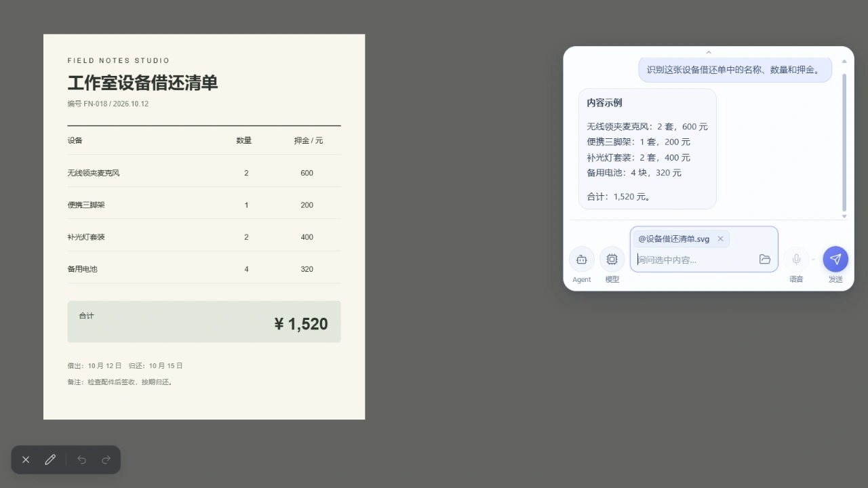Click the chat vertical scrollbar thumb

pyautogui.click(x=844, y=142)
